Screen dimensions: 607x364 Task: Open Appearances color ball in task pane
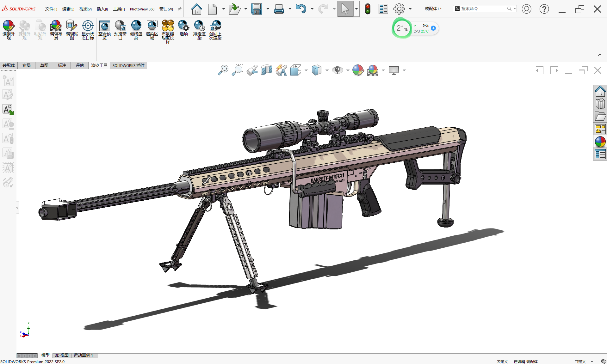click(x=600, y=142)
